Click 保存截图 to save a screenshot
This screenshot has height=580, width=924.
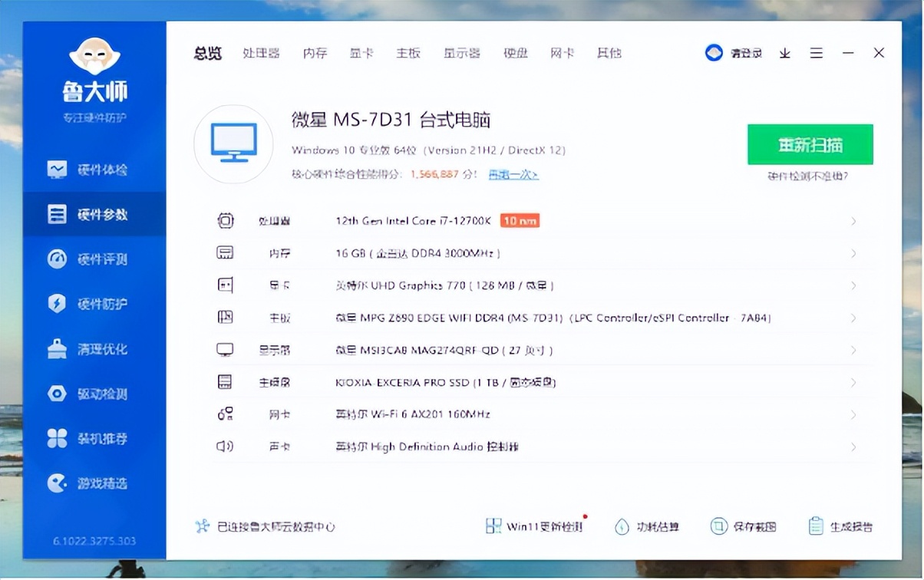coord(744,526)
